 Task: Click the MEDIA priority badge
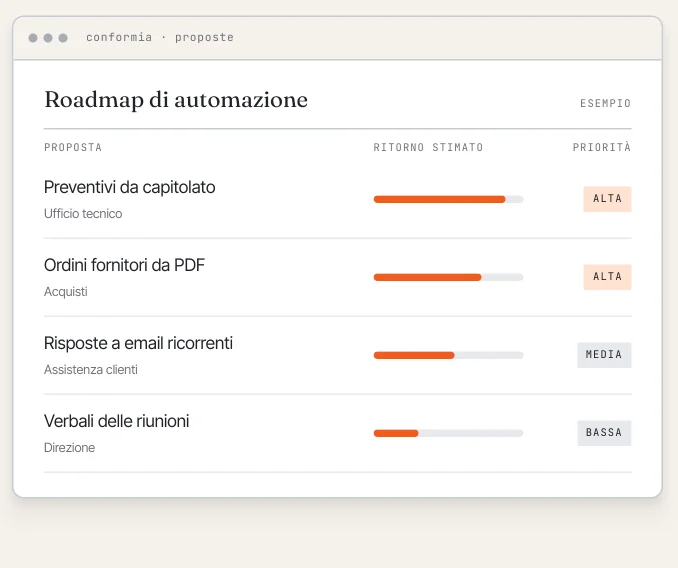604,355
